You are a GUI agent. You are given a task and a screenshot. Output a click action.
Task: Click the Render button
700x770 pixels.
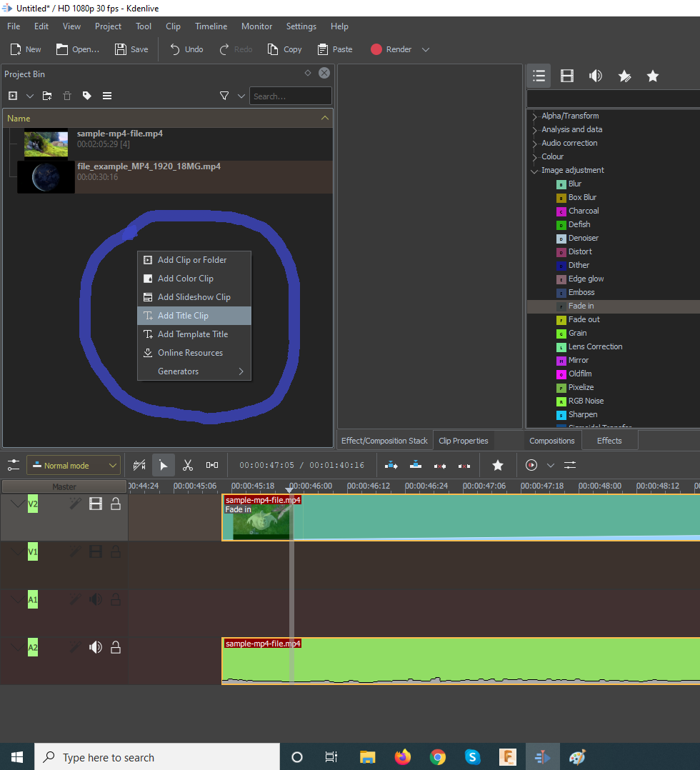tap(391, 49)
